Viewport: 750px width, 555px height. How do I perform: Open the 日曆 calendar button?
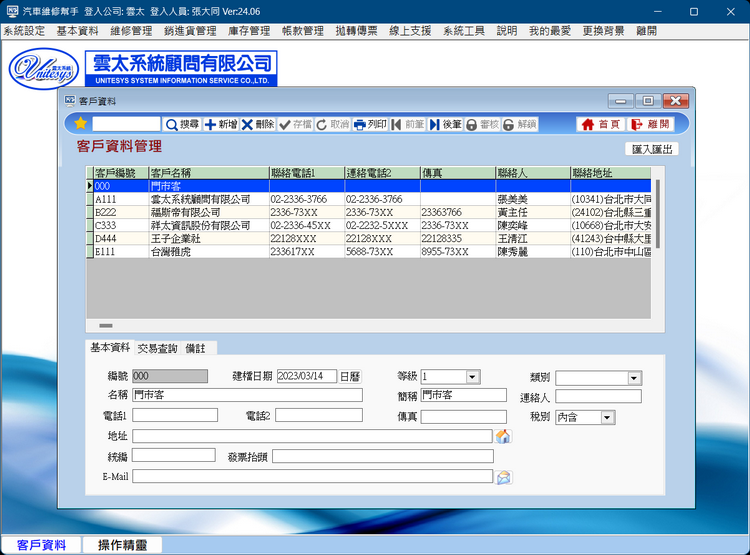click(x=350, y=377)
